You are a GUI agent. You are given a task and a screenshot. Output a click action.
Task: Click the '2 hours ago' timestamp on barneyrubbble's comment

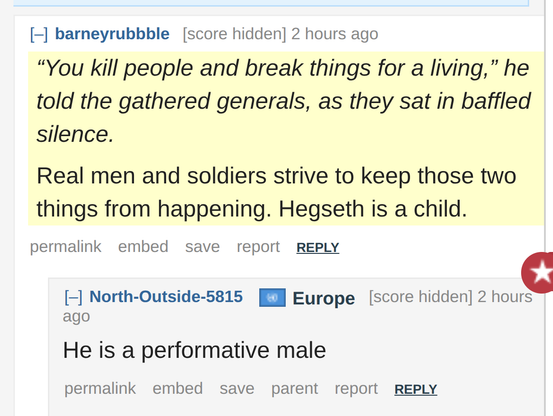[334, 34]
